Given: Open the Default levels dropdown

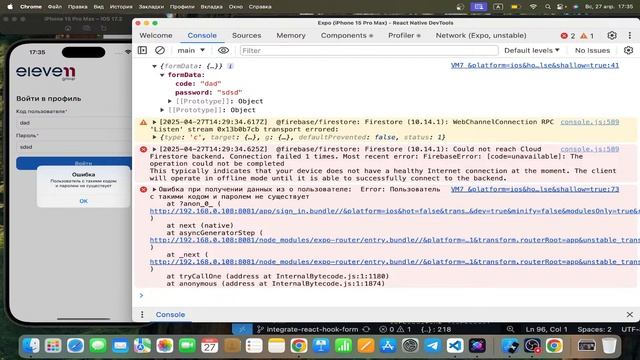Looking at the screenshot, I should [531, 50].
